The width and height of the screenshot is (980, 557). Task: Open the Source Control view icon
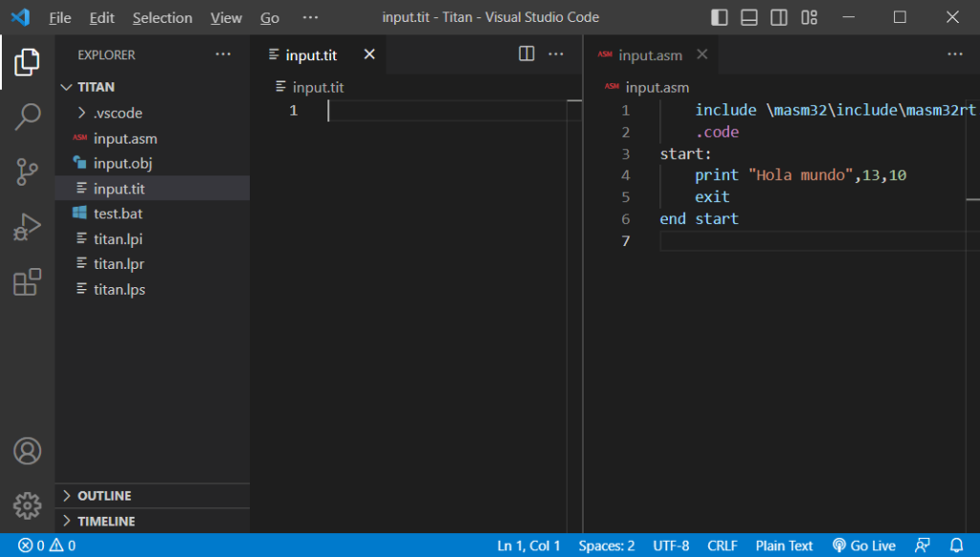tap(27, 172)
